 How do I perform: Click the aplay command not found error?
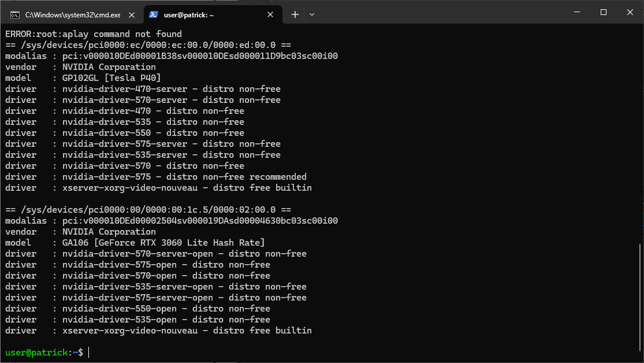(94, 34)
